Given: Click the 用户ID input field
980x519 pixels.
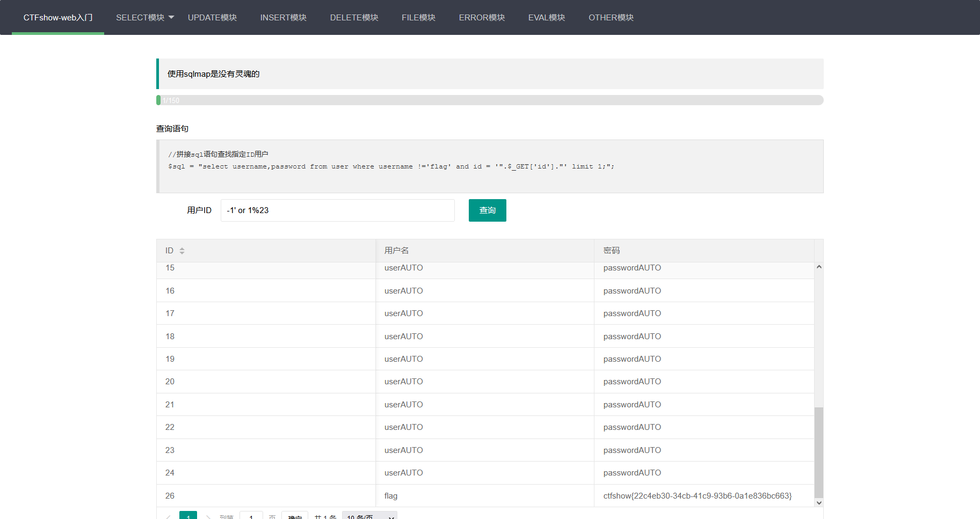Looking at the screenshot, I should point(338,210).
